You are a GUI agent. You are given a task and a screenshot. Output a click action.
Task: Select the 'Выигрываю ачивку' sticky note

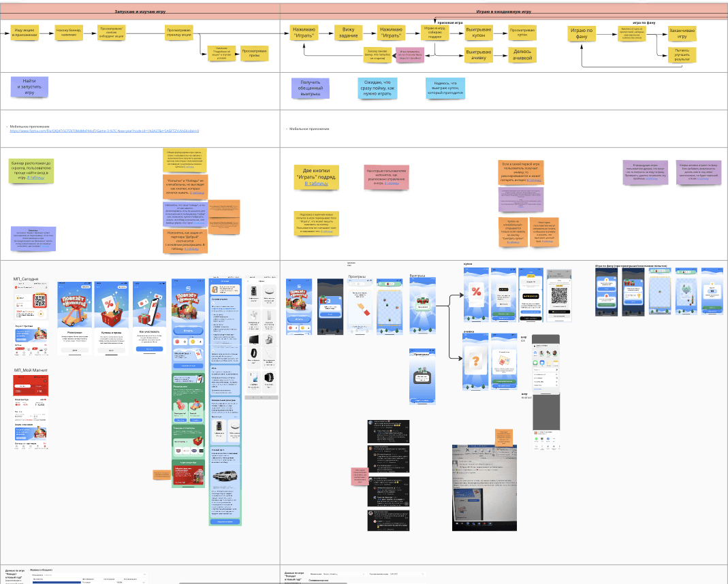pos(479,55)
